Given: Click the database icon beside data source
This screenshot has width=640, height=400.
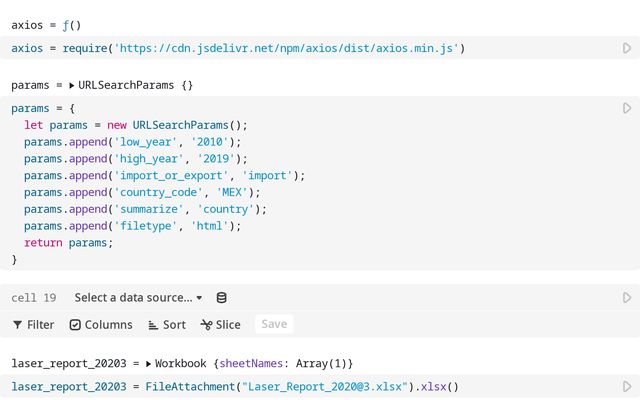Looking at the screenshot, I should tap(221, 297).
